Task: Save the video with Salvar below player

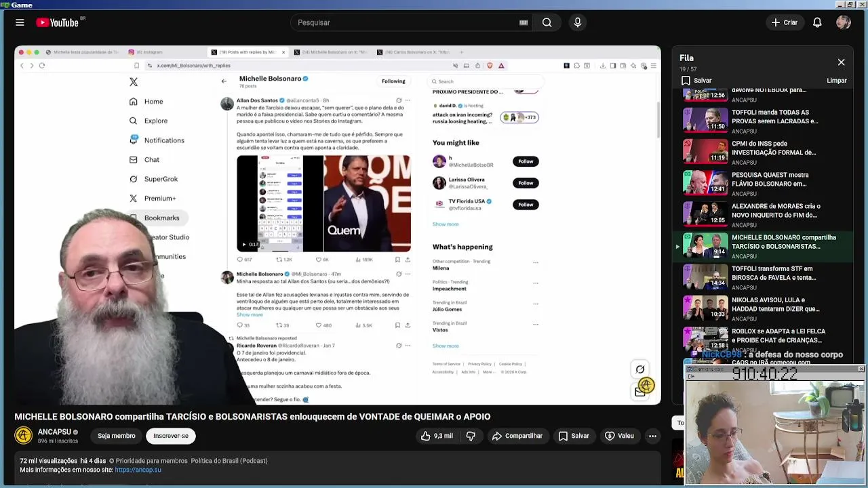Action: [574, 436]
